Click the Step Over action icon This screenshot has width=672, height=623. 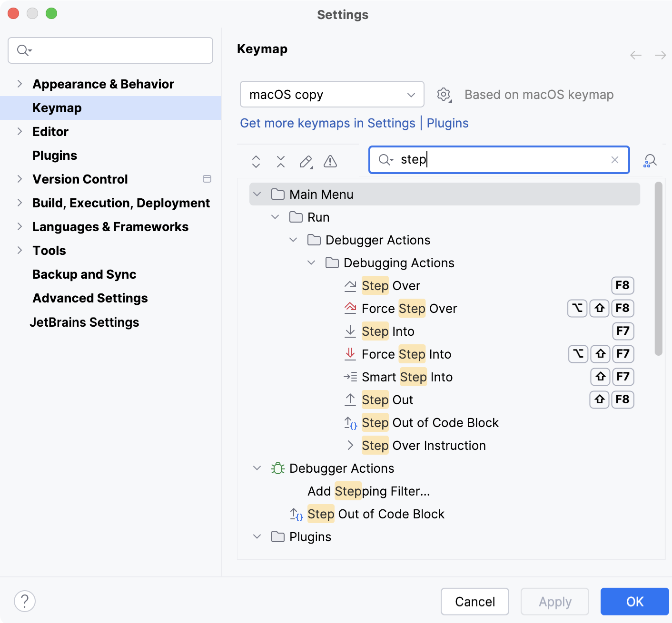coord(351,285)
